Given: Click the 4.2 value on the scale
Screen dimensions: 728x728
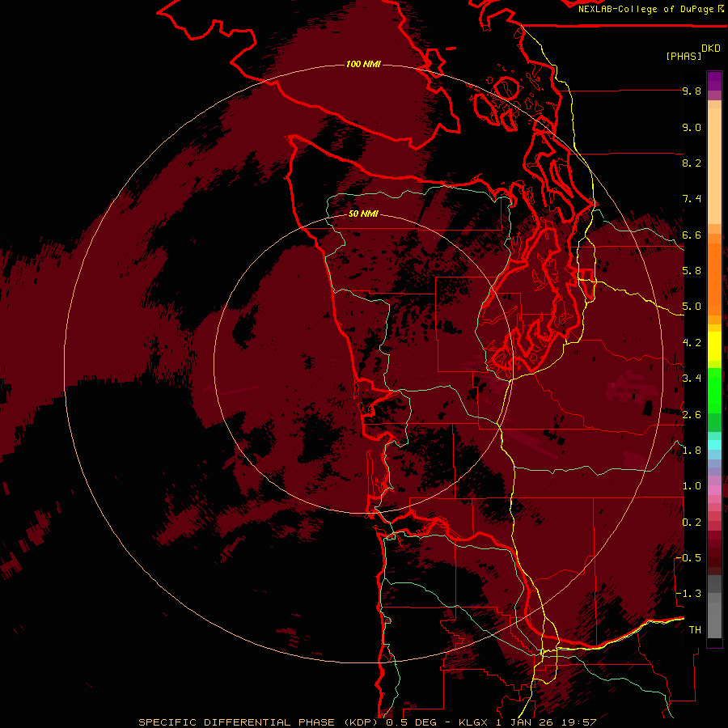Looking at the screenshot, I should pyautogui.click(x=692, y=343).
